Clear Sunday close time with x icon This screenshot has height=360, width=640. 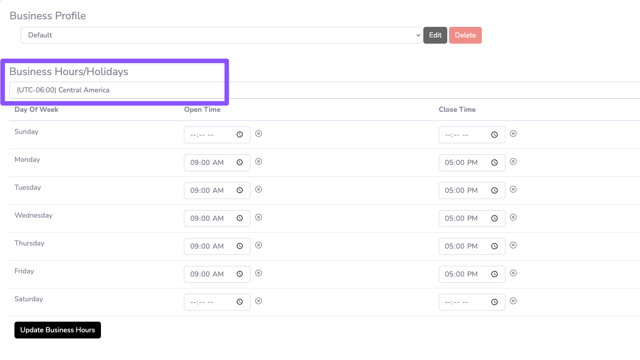(513, 133)
